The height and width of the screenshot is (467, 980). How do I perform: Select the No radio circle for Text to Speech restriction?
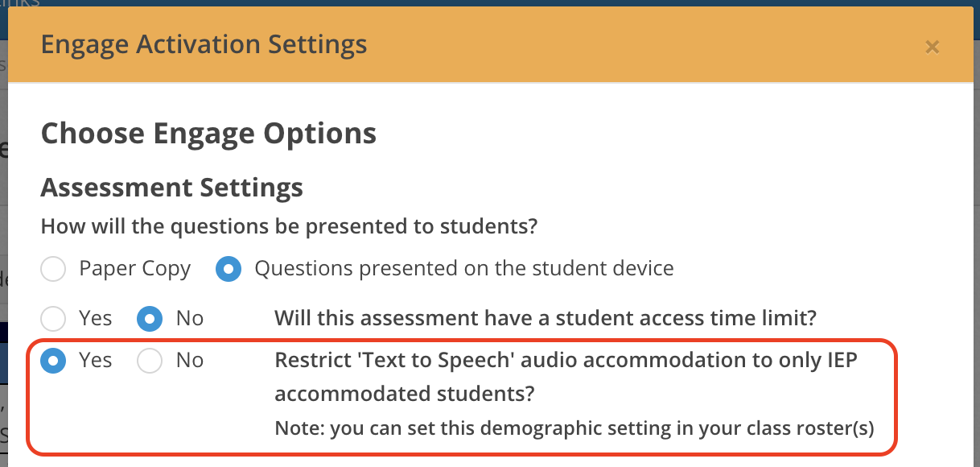[x=150, y=361]
